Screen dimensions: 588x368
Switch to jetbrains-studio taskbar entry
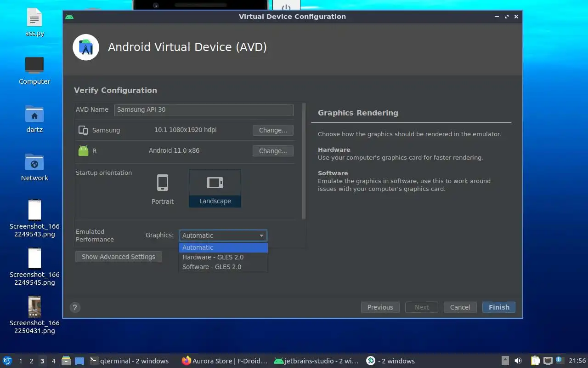tap(316, 361)
